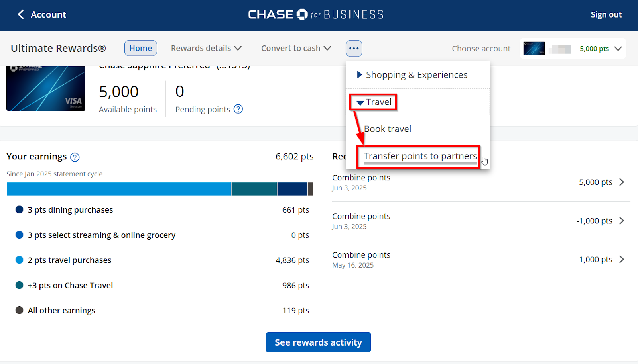
Task: Click the dark navy earnings bar segment
Action: (292, 189)
